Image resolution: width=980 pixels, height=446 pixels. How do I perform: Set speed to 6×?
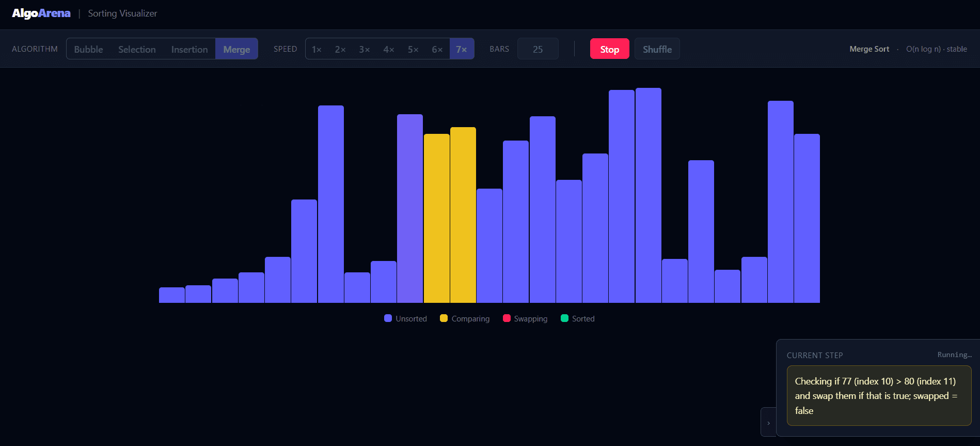tap(437, 49)
